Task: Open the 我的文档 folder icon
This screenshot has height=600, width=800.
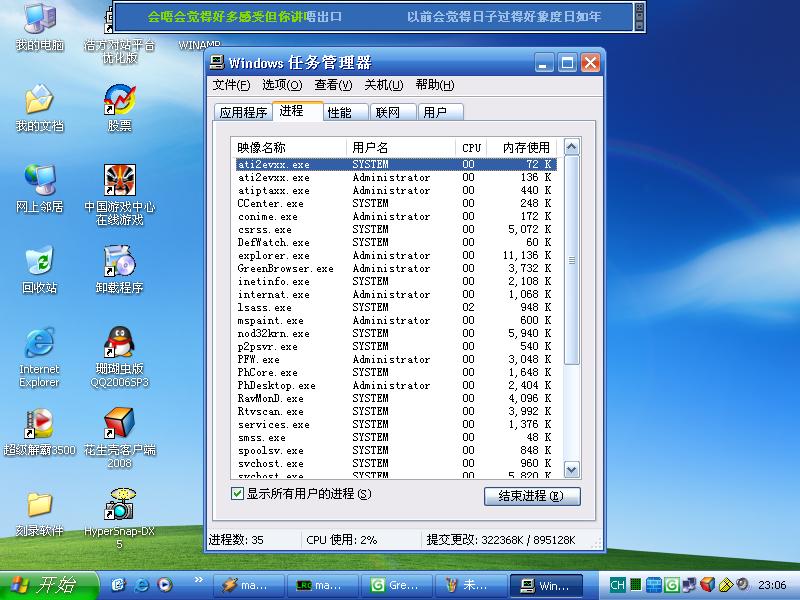Action: [39, 101]
